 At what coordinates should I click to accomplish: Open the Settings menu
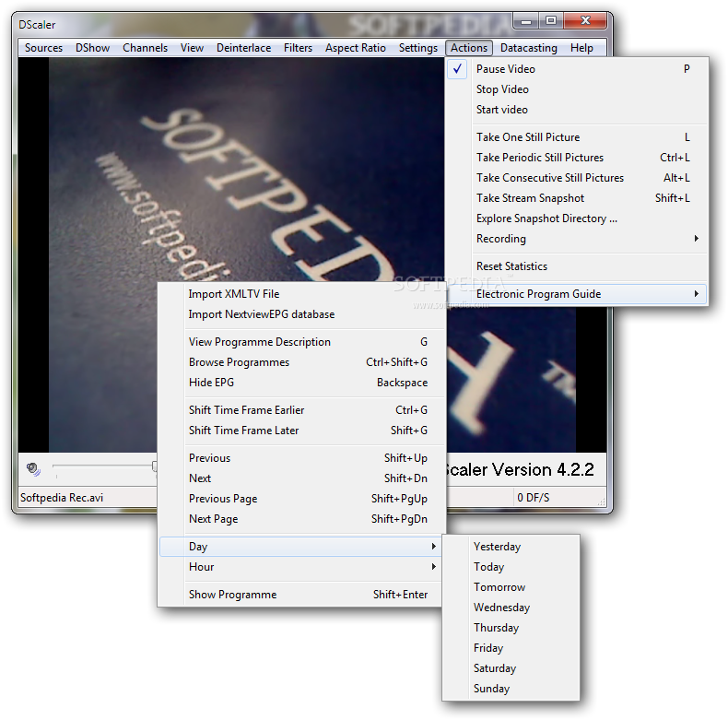coord(417,48)
